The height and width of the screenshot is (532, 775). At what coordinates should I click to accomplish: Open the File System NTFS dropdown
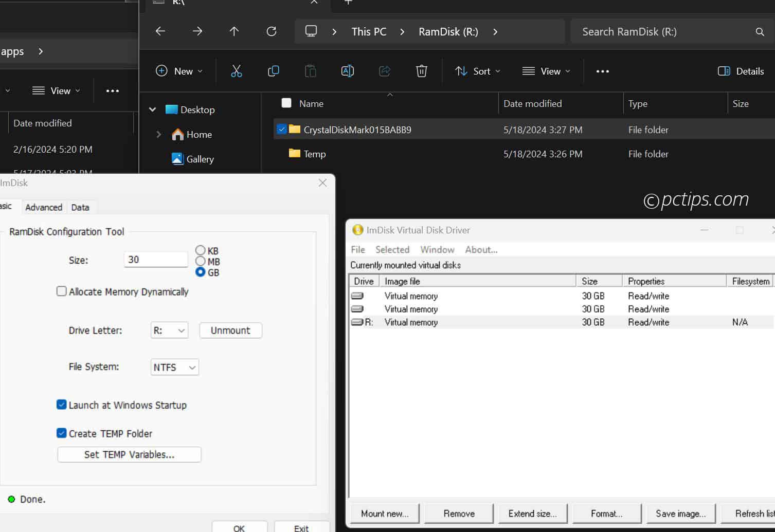coord(174,367)
